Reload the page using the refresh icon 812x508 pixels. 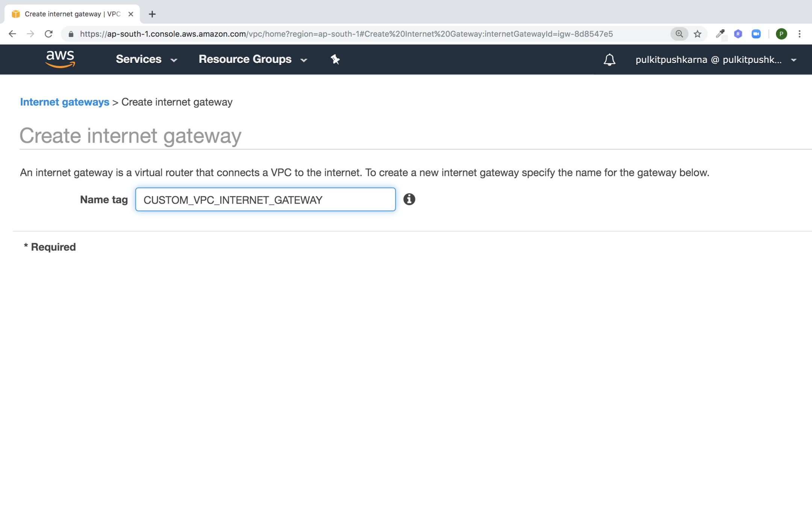(48, 34)
